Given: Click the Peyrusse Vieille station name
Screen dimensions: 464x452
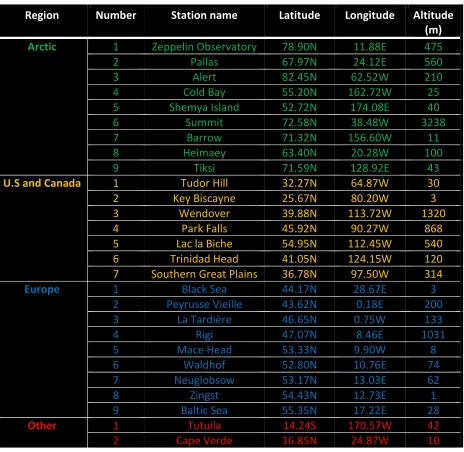Looking at the screenshot, I should click(x=204, y=304).
